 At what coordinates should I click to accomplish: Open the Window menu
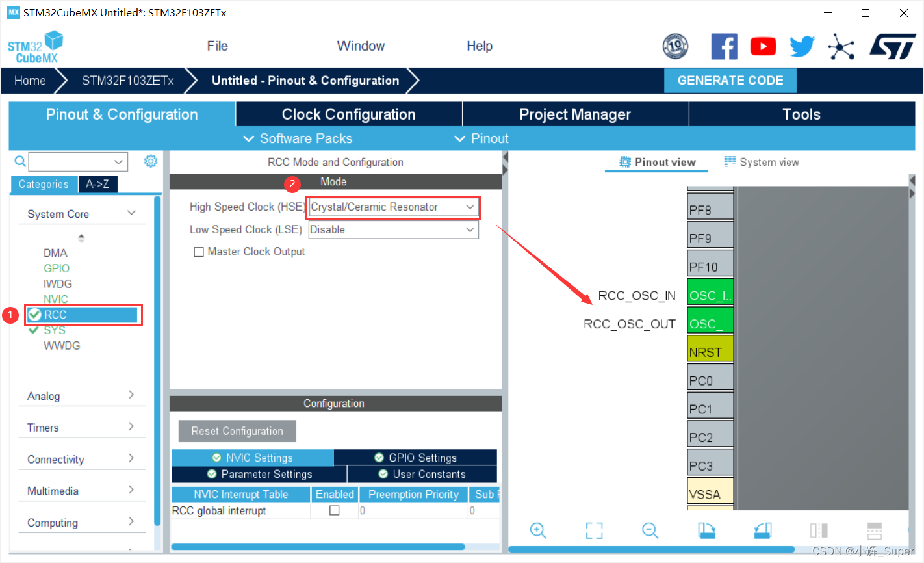click(x=361, y=46)
